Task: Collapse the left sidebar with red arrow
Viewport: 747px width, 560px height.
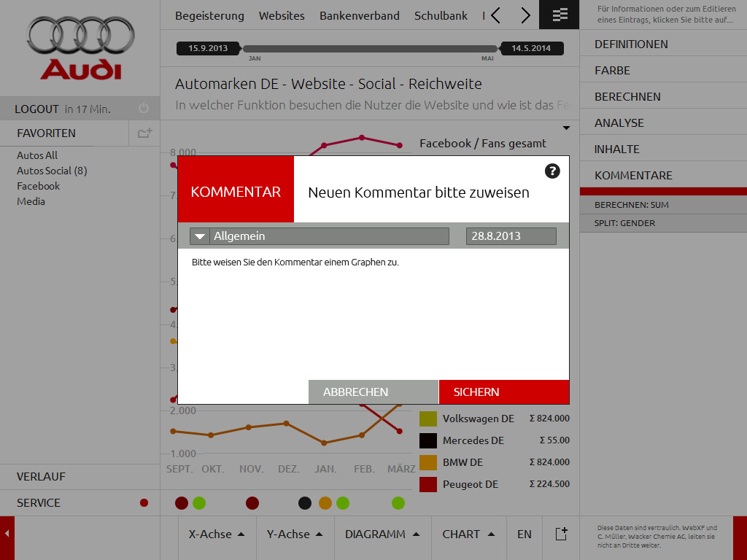Action: pyautogui.click(x=7, y=534)
